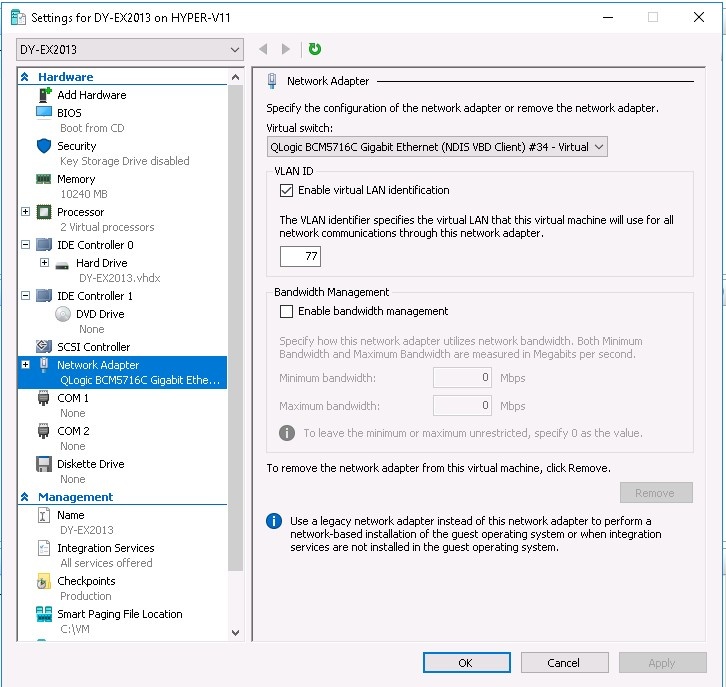Click the OK button
Viewport: 726px width, 687px height.
pos(465,662)
